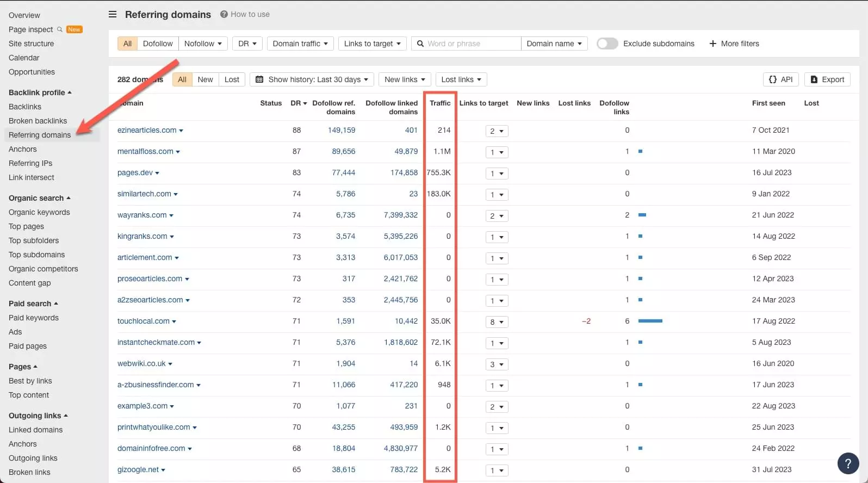The image size is (868, 483).
Task: Open the Domain name dropdown
Action: pos(554,44)
